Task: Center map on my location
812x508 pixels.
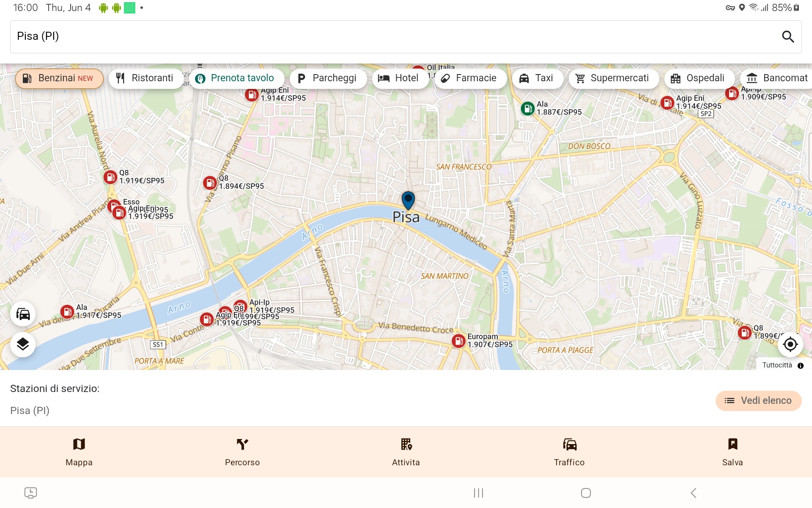Action: (790, 344)
